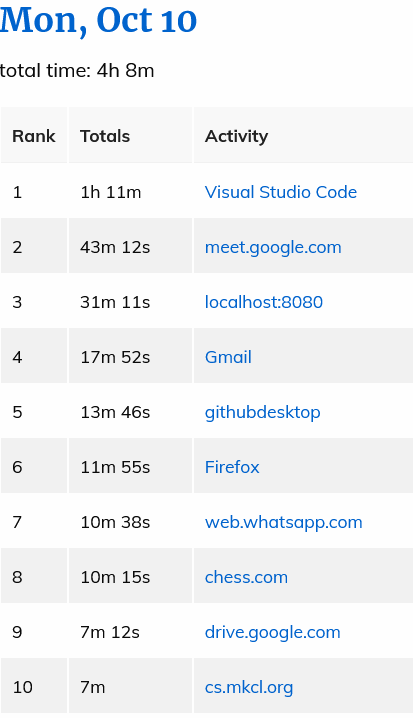The image size is (413, 718).
Task: Open the Gmail activity link
Action: (x=228, y=357)
